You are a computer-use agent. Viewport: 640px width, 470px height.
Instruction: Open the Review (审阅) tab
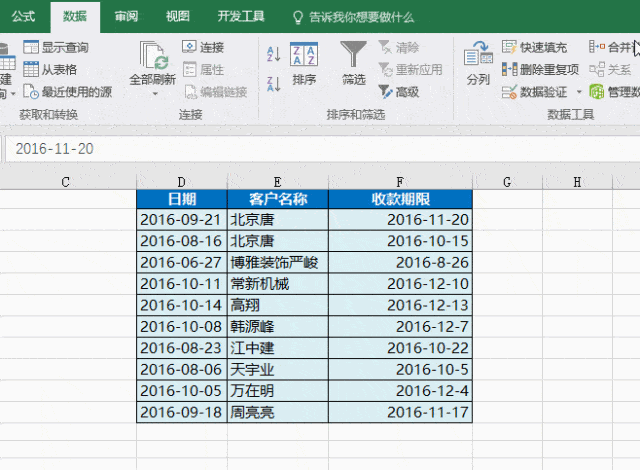click(126, 16)
